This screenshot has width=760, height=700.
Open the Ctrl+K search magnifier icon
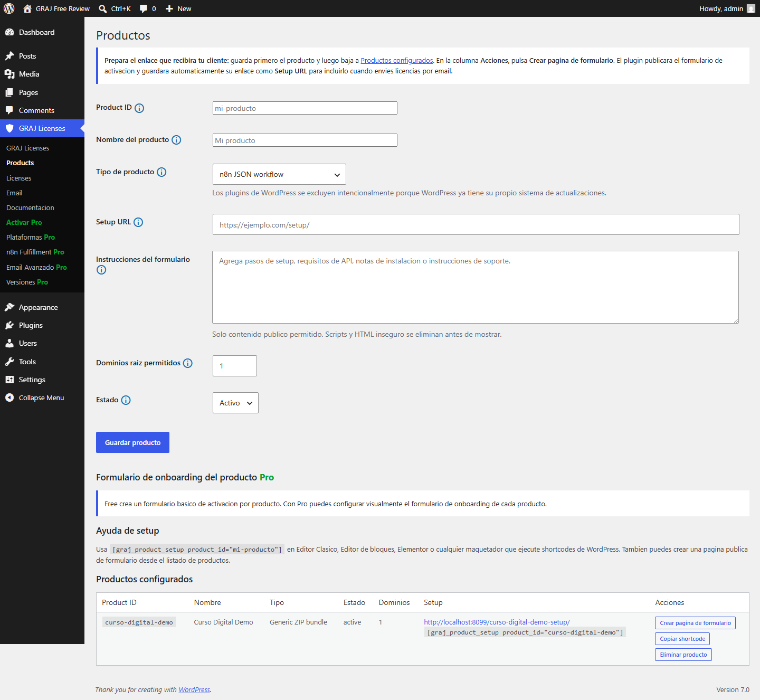click(x=103, y=9)
